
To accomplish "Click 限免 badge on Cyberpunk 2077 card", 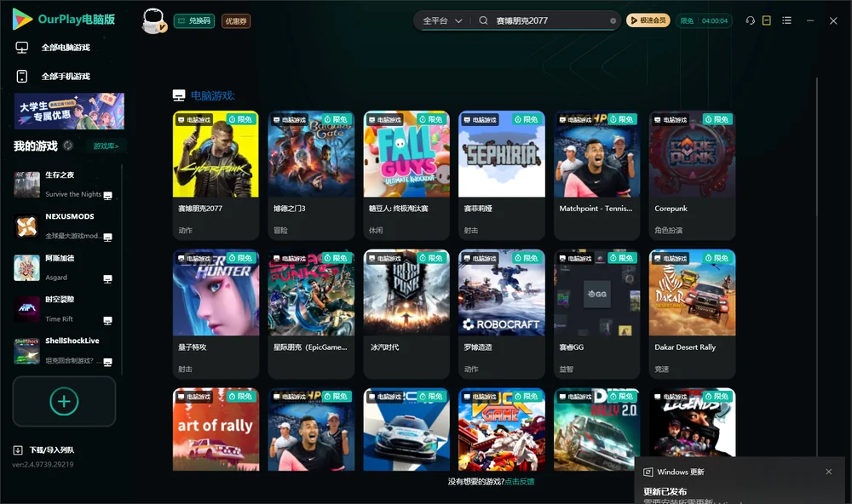I will coord(241,119).
